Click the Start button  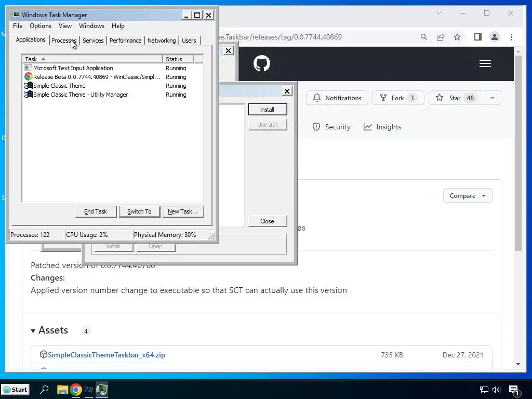[x=15, y=390]
